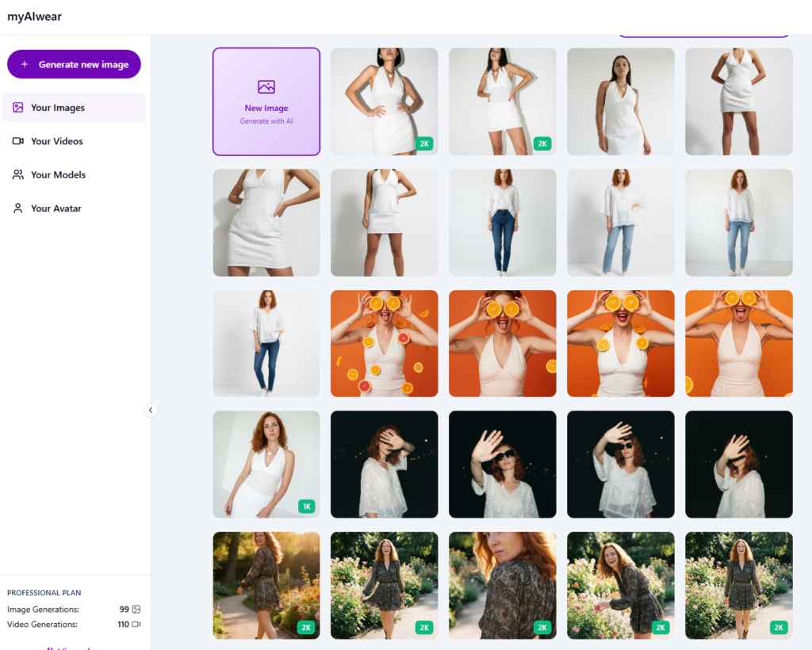Click the plus icon on Generate button
The height and width of the screenshot is (650, 812).
pyautogui.click(x=25, y=65)
